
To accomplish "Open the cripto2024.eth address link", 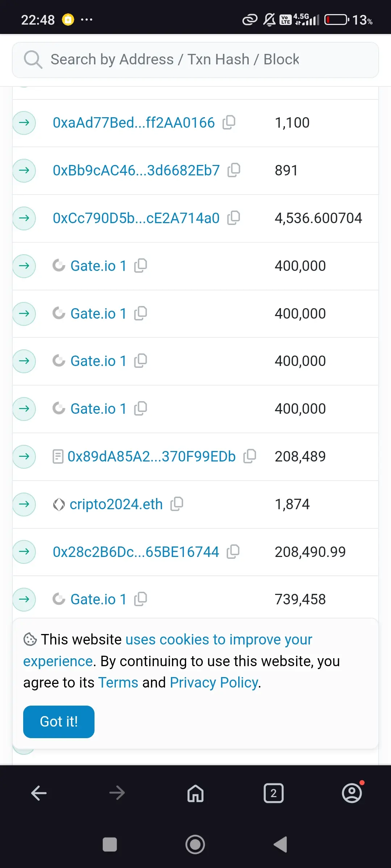I will coord(116,504).
